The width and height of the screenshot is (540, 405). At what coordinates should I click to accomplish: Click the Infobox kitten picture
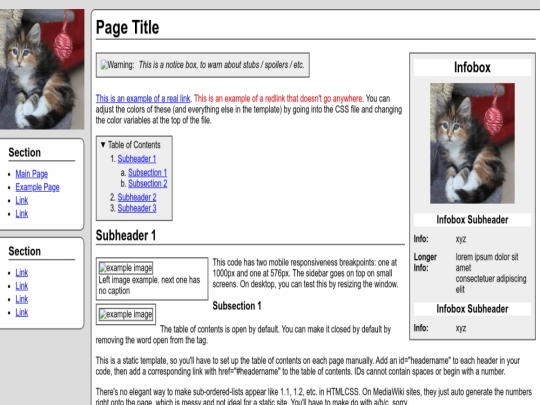point(472,143)
